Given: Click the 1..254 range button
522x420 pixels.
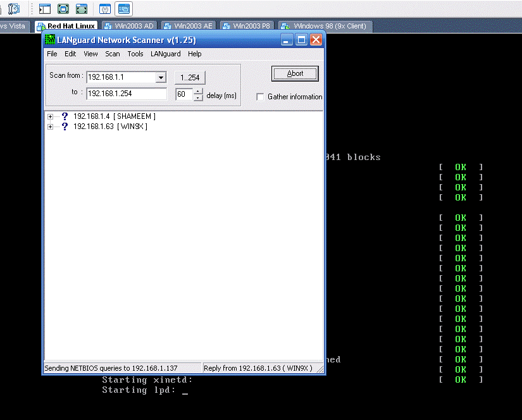Looking at the screenshot, I should pyautogui.click(x=190, y=78).
